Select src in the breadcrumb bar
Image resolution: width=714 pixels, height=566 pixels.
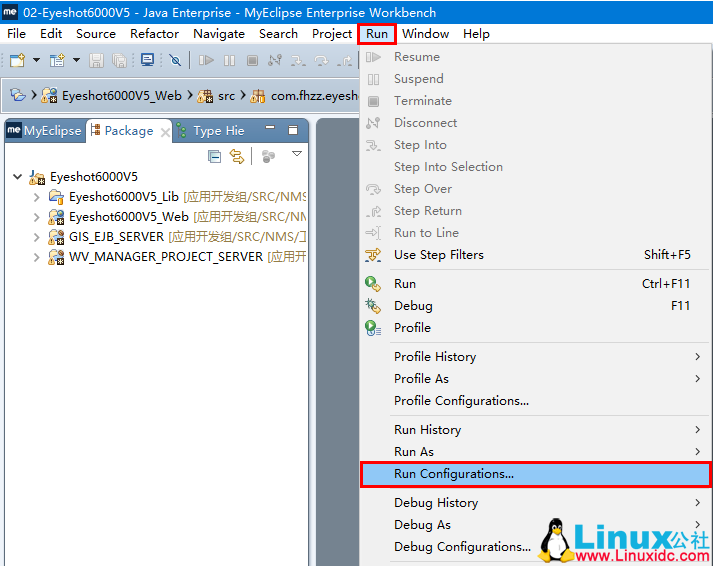click(x=216, y=96)
